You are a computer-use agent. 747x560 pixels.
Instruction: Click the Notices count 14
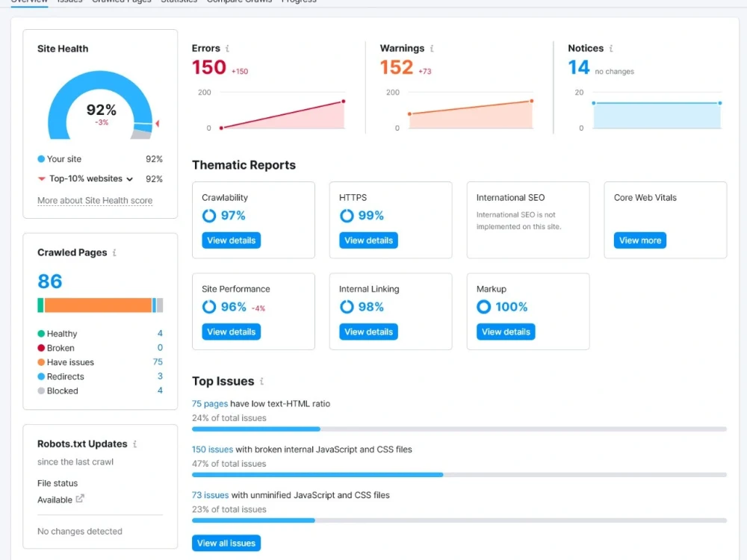[x=579, y=67]
